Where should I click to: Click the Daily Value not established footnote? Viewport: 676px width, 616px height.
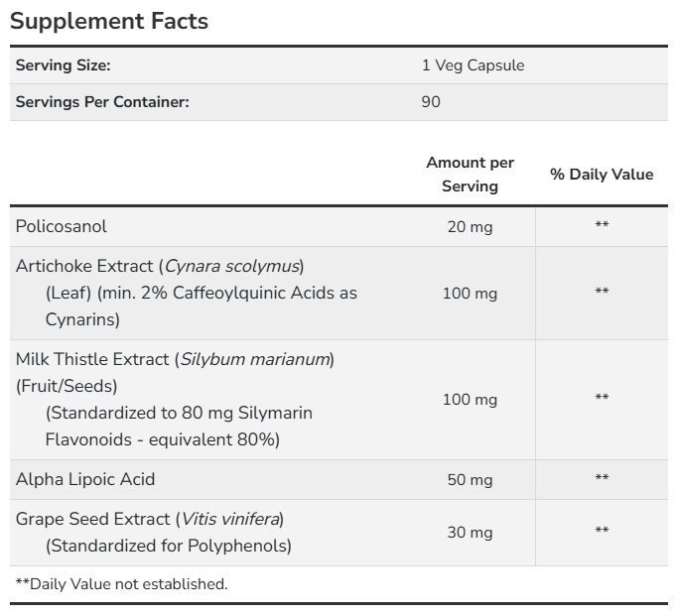[x=121, y=584]
